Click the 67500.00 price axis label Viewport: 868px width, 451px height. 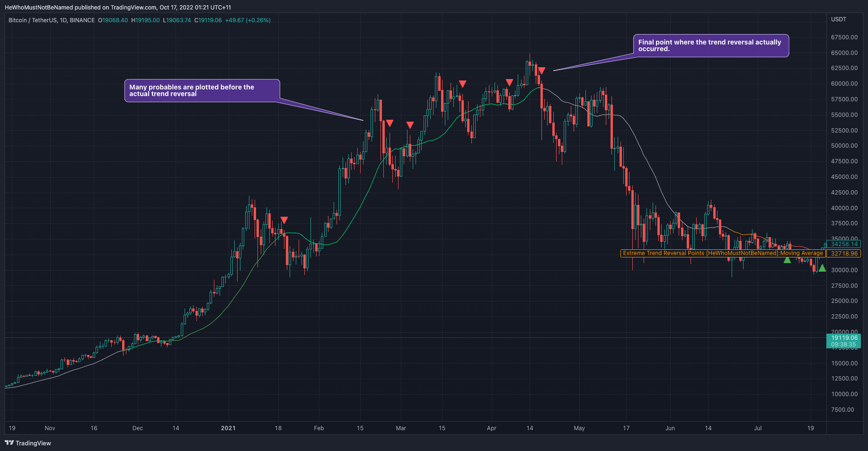pos(844,37)
